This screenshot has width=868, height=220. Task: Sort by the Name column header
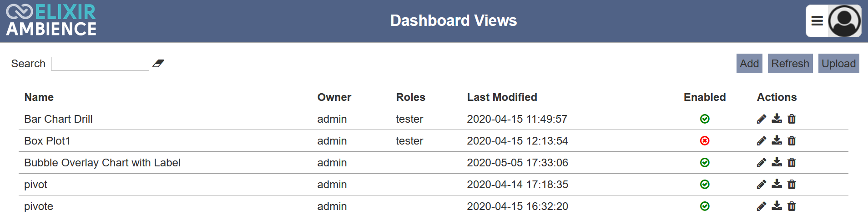(x=39, y=97)
